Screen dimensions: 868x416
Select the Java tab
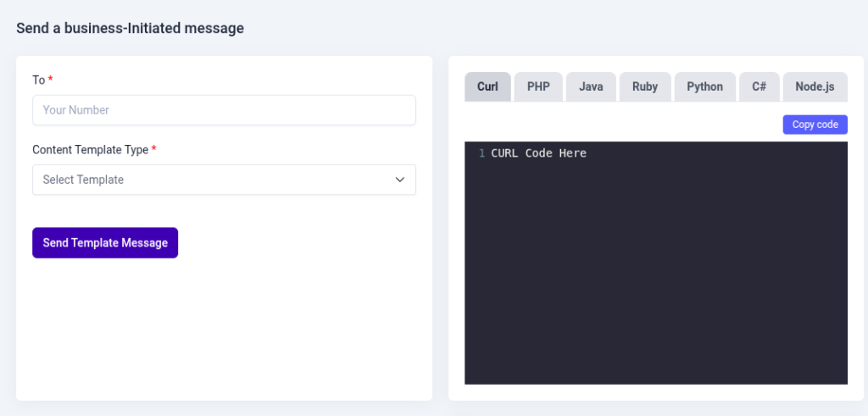click(x=591, y=86)
